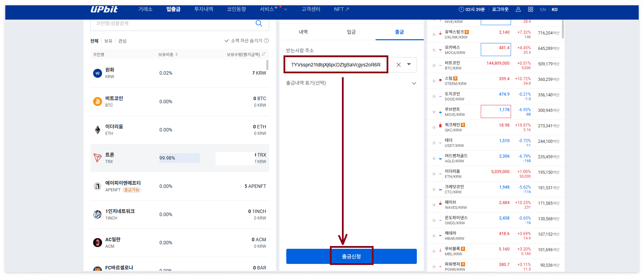The image size is (644, 277).
Task: Open the app grid icon in header
Action: coord(531,9)
